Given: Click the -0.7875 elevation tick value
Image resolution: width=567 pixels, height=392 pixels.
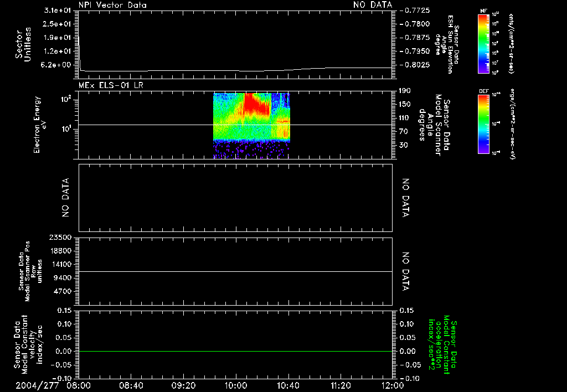Looking at the screenshot, I should (x=415, y=38).
